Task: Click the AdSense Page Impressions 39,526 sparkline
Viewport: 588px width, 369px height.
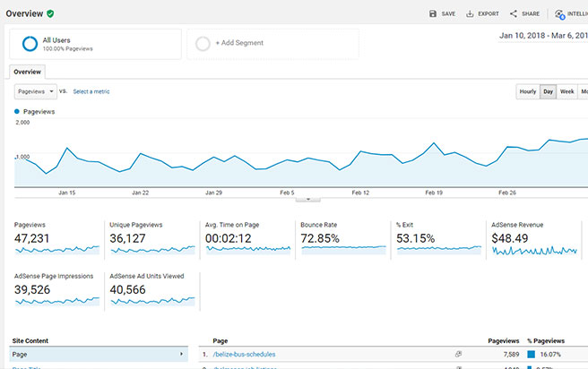Action: [x=57, y=301]
